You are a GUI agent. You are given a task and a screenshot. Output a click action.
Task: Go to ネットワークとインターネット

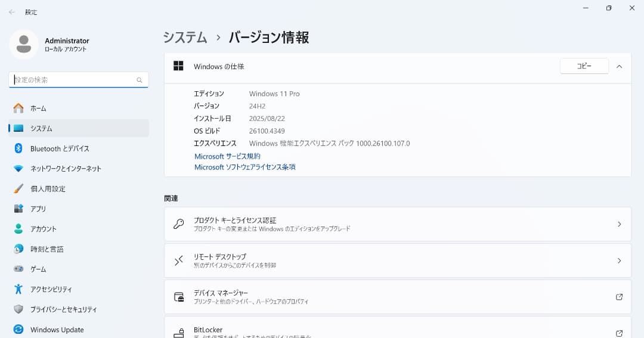tap(79, 168)
